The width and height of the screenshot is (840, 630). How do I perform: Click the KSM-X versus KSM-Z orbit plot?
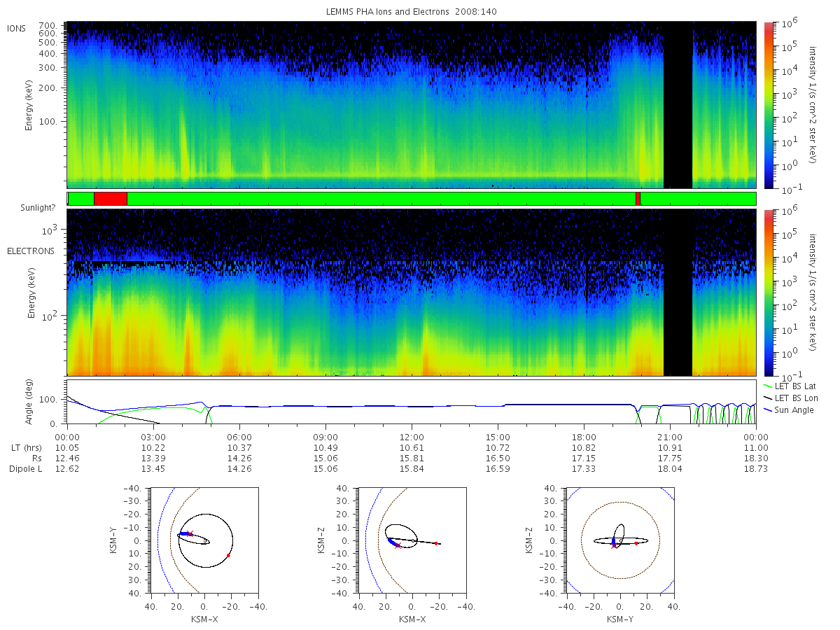412,540
